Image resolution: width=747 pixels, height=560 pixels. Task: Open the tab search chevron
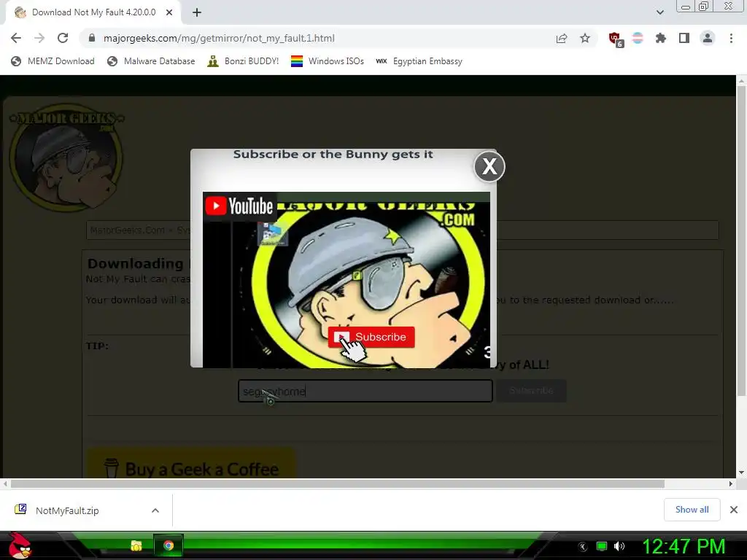click(659, 12)
